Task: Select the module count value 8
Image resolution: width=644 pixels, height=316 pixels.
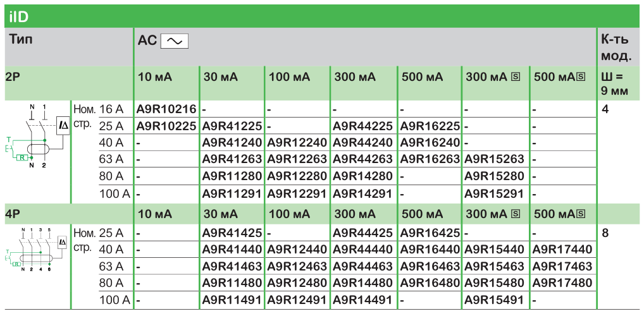Action: (605, 233)
